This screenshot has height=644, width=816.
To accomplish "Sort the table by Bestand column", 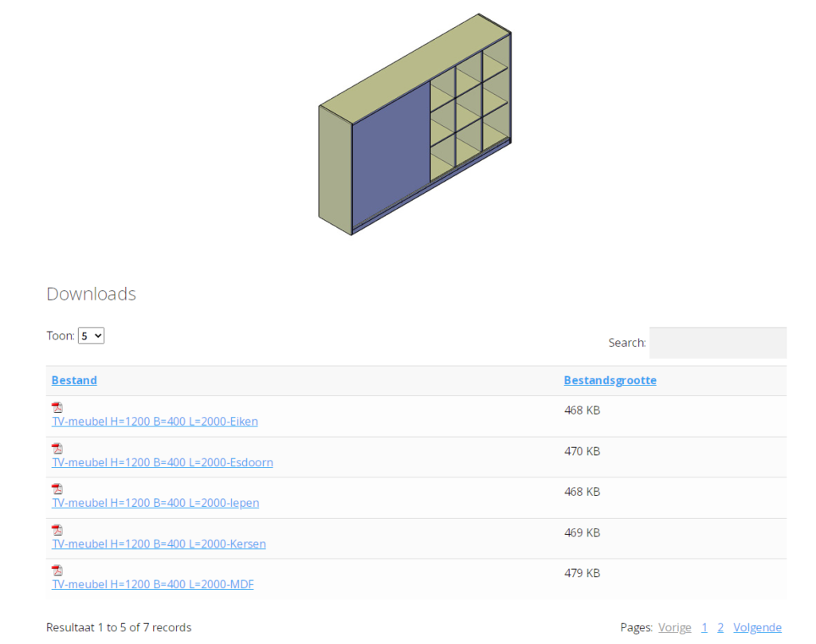I will click(x=74, y=380).
